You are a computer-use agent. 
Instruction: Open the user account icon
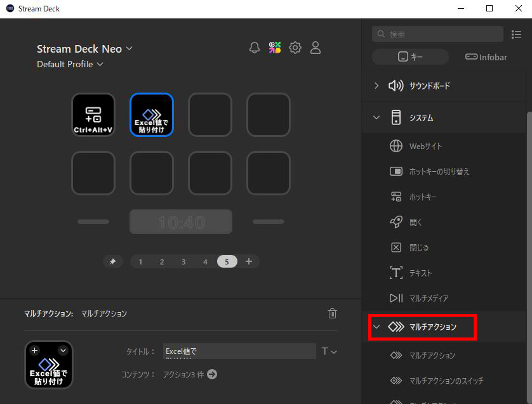(x=316, y=48)
